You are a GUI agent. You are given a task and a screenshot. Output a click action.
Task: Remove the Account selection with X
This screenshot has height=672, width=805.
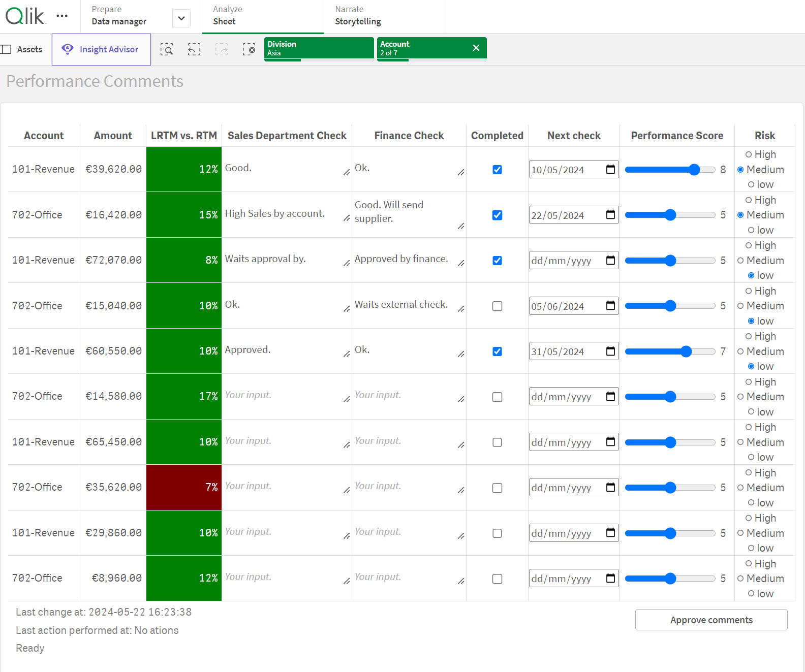coord(476,48)
